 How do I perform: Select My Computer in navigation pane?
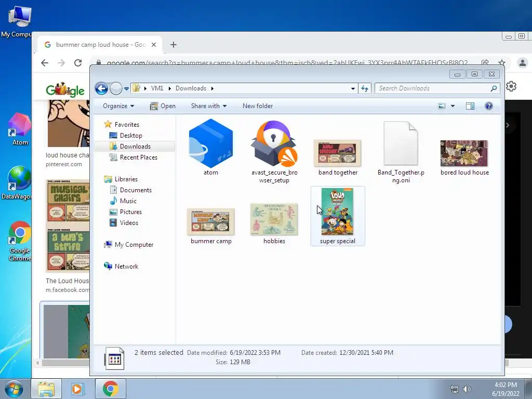pos(129,245)
